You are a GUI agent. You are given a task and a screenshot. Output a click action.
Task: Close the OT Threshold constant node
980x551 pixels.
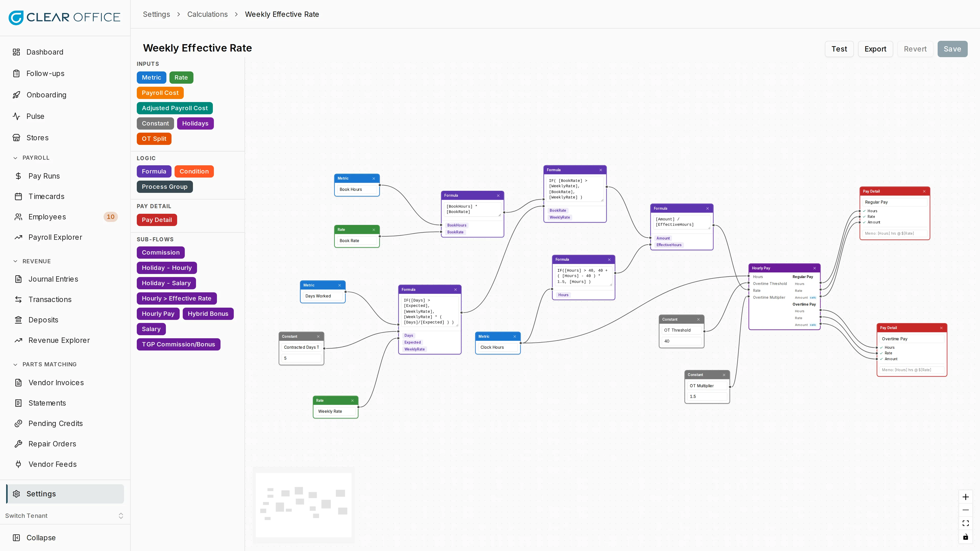(x=699, y=319)
